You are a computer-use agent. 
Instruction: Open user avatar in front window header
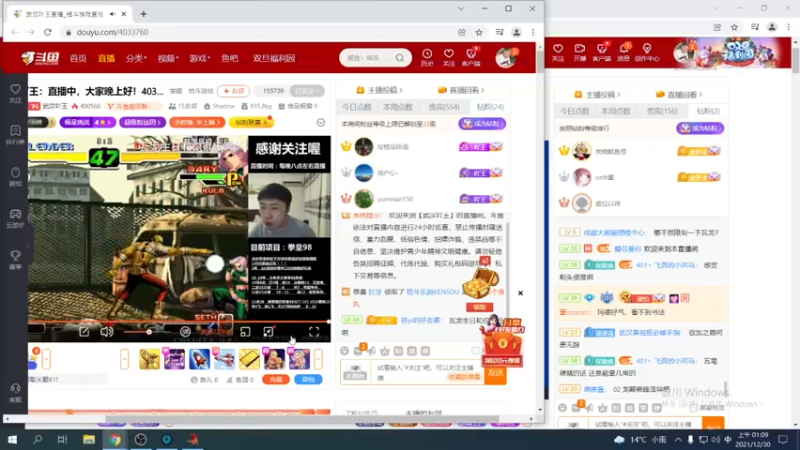(x=506, y=58)
